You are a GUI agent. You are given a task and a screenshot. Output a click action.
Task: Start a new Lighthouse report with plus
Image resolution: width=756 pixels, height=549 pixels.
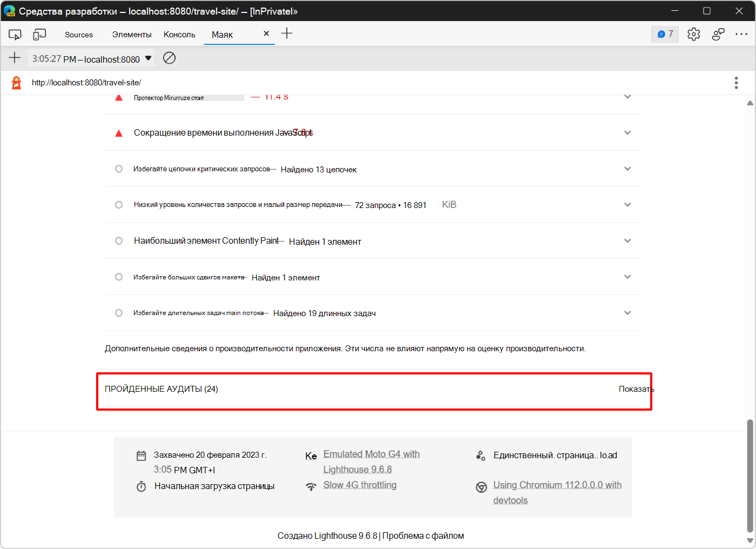click(15, 58)
